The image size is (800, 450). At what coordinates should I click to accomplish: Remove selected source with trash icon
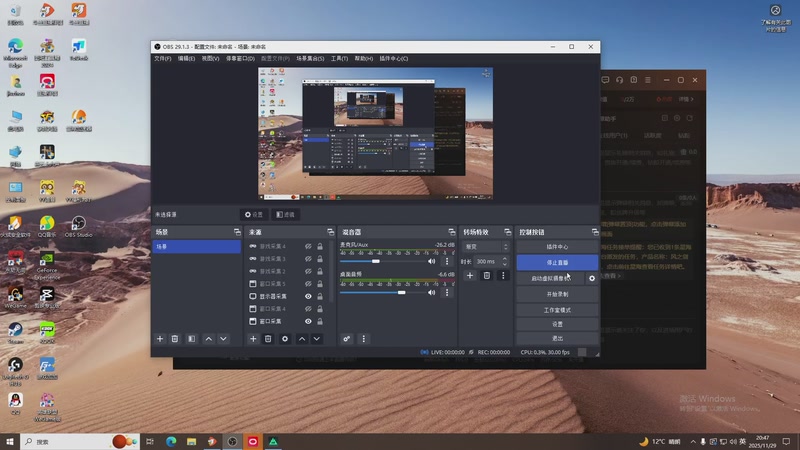coord(268,339)
